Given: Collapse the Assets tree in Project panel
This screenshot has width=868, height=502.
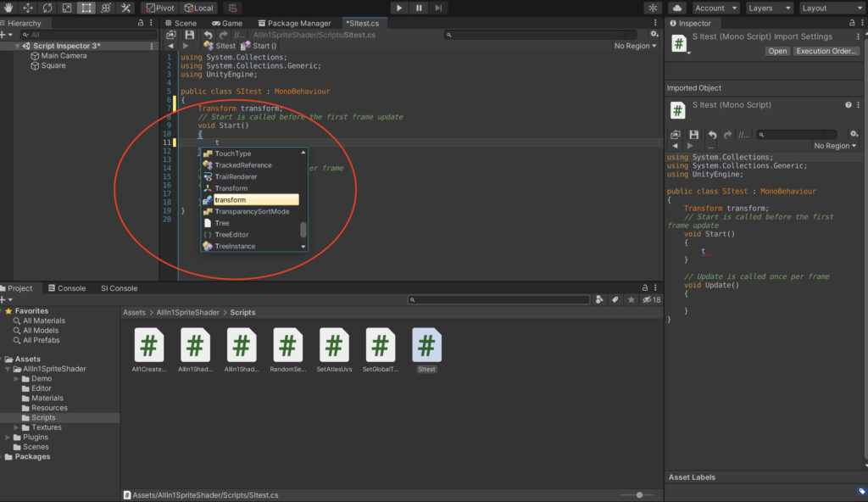Looking at the screenshot, I should click(x=3, y=358).
